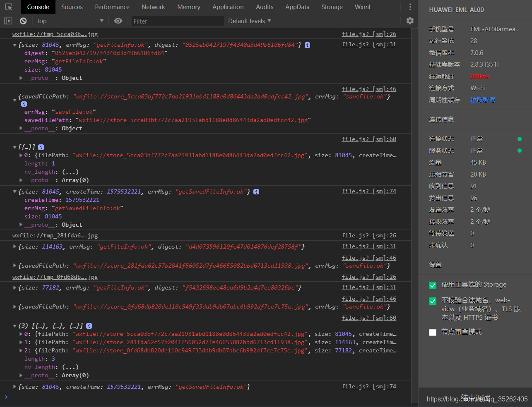Click the 698ms round-trip value
532x407 pixels.
(480, 77)
